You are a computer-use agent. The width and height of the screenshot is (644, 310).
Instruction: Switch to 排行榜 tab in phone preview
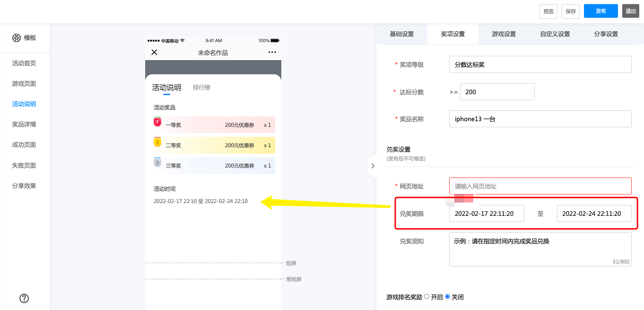201,88
